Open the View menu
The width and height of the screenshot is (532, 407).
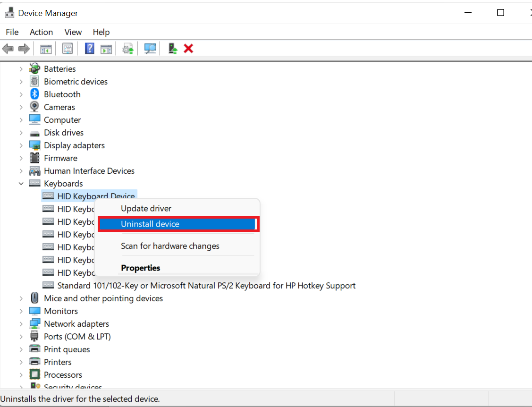point(73,32)
